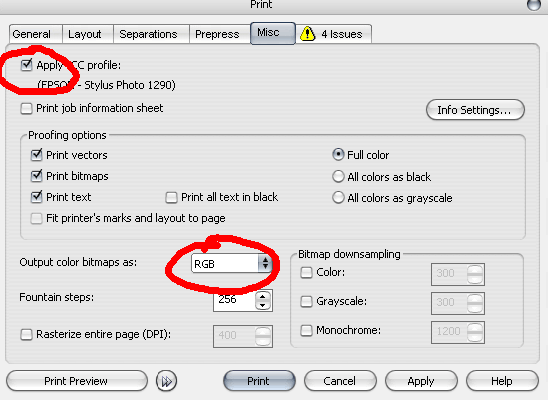Enable Rasterize entire page option
This screenshot has width=548, height=400.
click(x=26, y=334)
